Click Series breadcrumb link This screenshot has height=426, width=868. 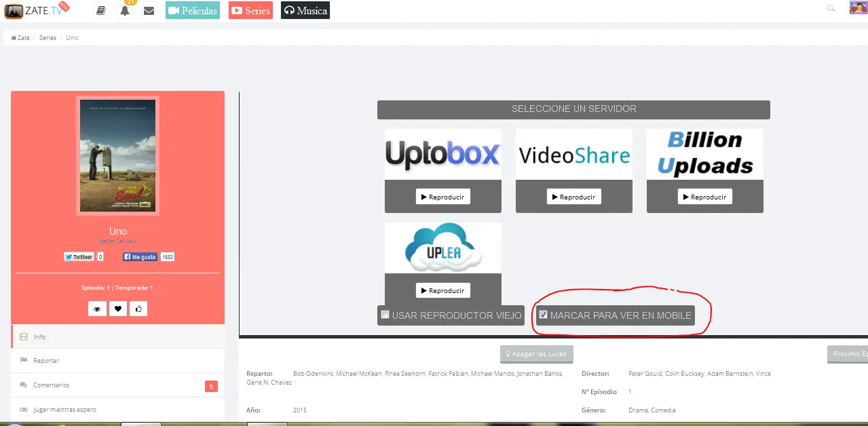click(x=48, y=38)
